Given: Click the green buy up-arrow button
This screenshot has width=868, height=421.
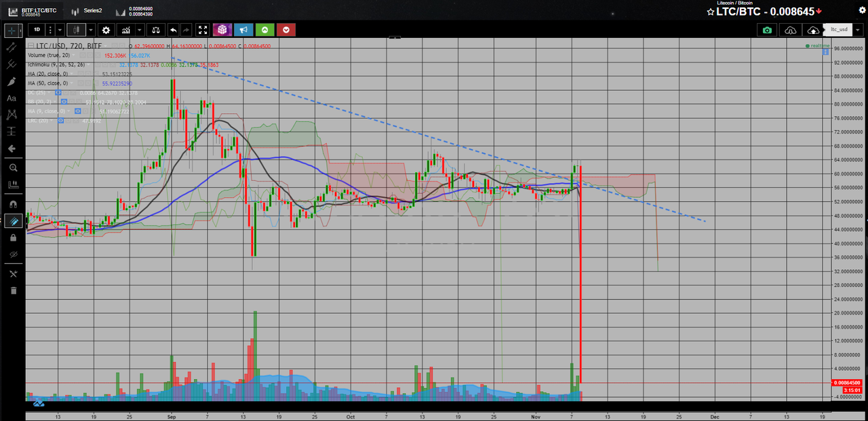Looking at the screenshot, I should pos(264,30).
